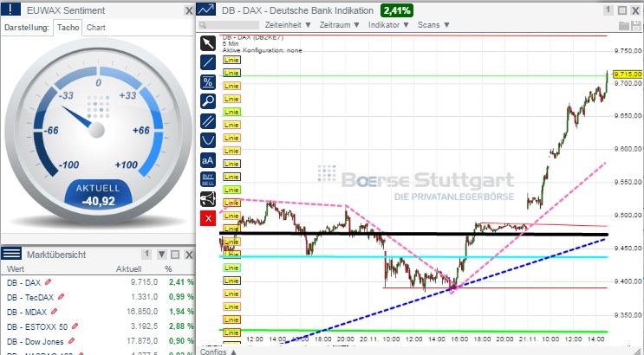Open the Marktübersicht triangle dropdown menu
Image resolution: width=644 pixels, height=355 pixels.
pyautogui.click(x=162, y=255)
